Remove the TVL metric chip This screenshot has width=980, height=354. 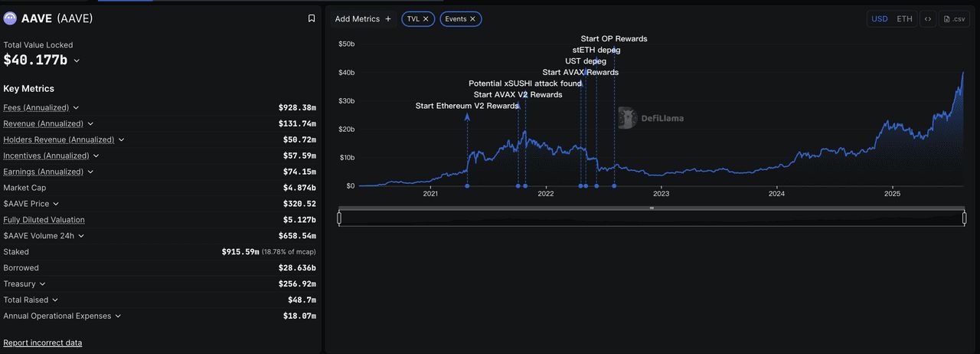tap(426, 18)
